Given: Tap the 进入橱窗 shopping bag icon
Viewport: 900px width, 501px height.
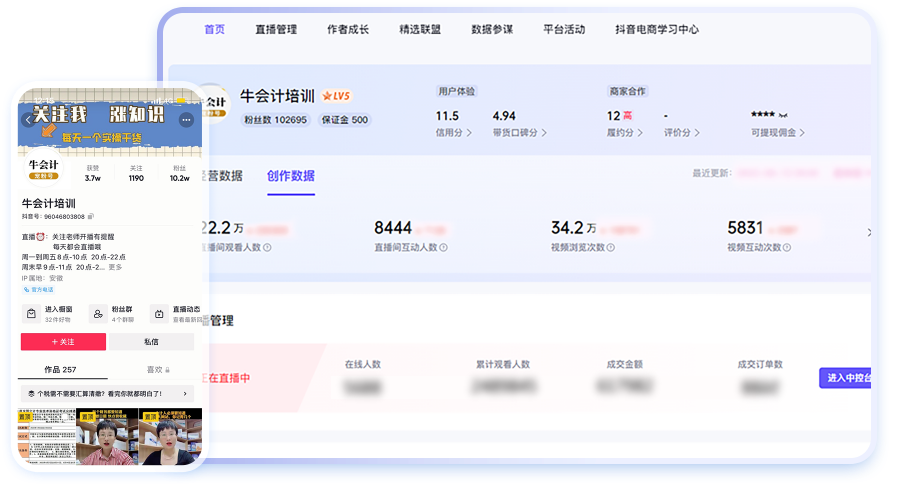Looking at the screenshot, I should click(32, 314).
